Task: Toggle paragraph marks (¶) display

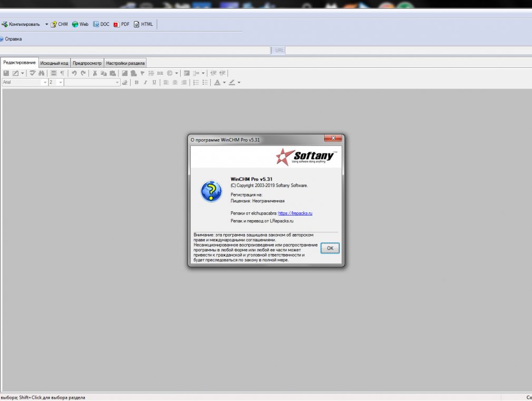Action: click(62, 73)
